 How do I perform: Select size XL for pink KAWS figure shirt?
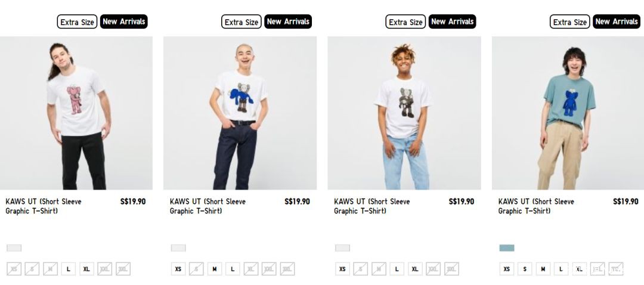tap(86, 269)
